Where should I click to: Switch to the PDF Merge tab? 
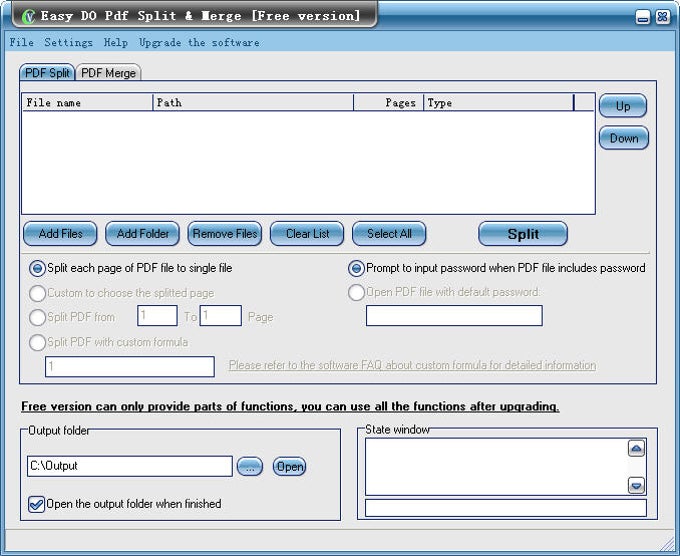[108, 72]
